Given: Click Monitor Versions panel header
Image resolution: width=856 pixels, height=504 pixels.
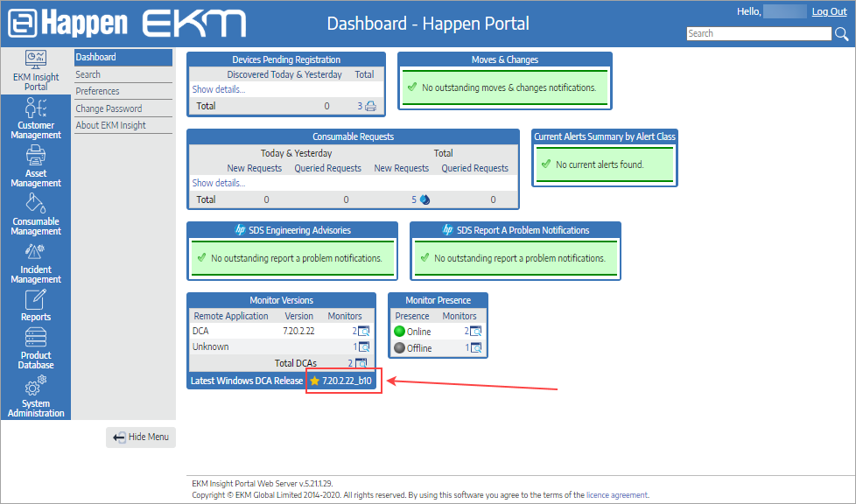Looking at the screenshot, I should (281, 300).
